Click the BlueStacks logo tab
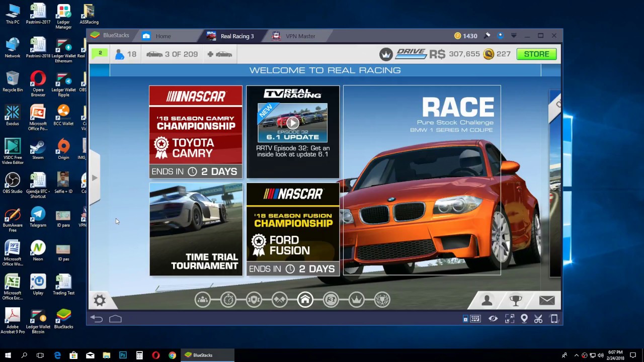This screenshot has height=362, width=644. tap(110, 36)
